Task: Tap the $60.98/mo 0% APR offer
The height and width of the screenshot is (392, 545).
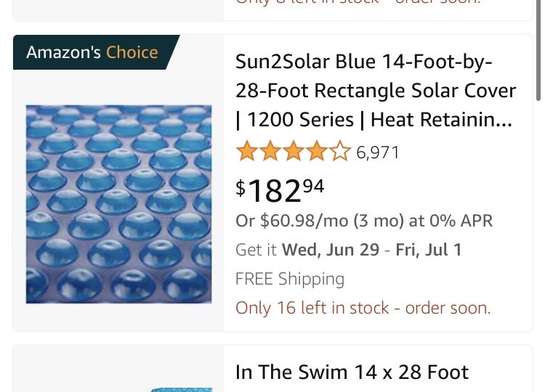Action: tap(363, 221)
